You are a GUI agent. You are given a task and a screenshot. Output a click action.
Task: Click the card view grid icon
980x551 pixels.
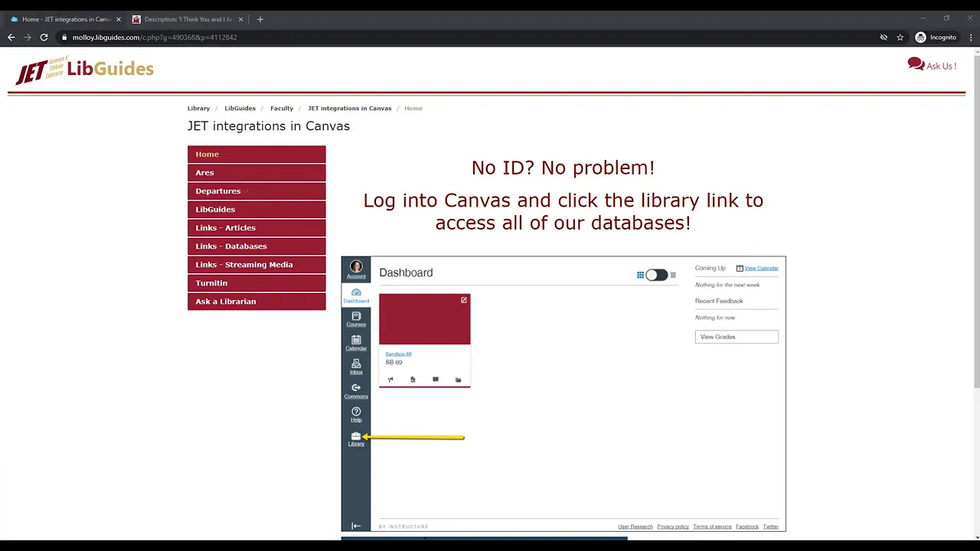[640, 275]
